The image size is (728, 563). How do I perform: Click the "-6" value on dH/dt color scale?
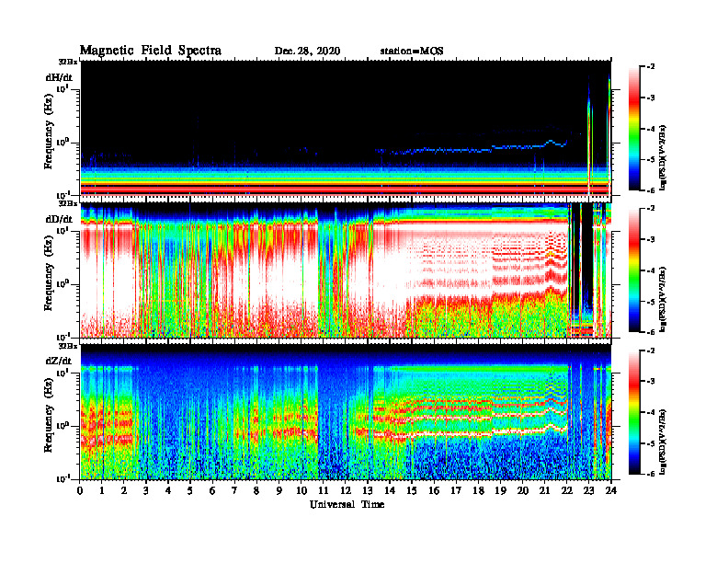pos(652,190)
